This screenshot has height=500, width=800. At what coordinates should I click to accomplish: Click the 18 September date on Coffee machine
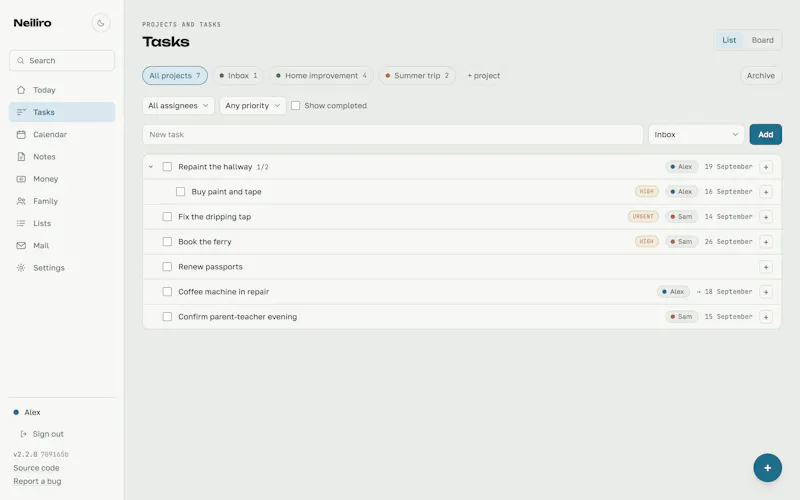(x=729, y=292)
